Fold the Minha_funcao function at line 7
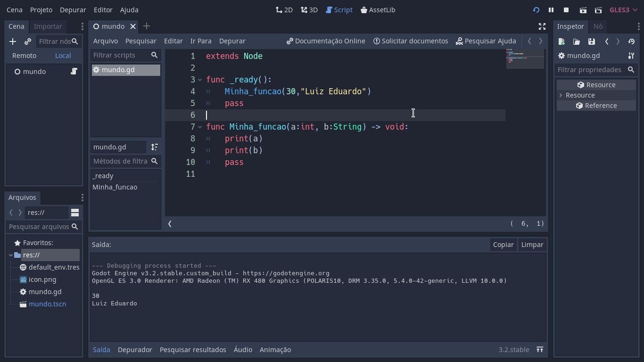 pos(200,127)
